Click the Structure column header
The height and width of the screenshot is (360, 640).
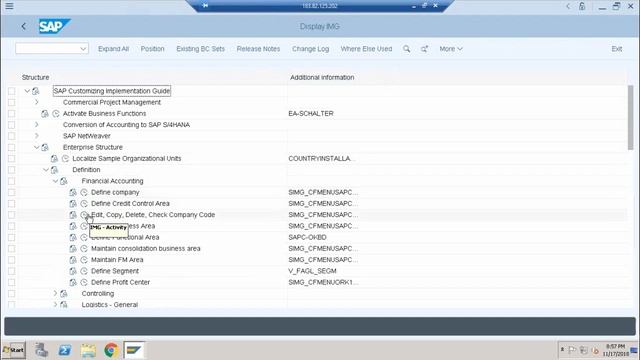coord(36,77)
